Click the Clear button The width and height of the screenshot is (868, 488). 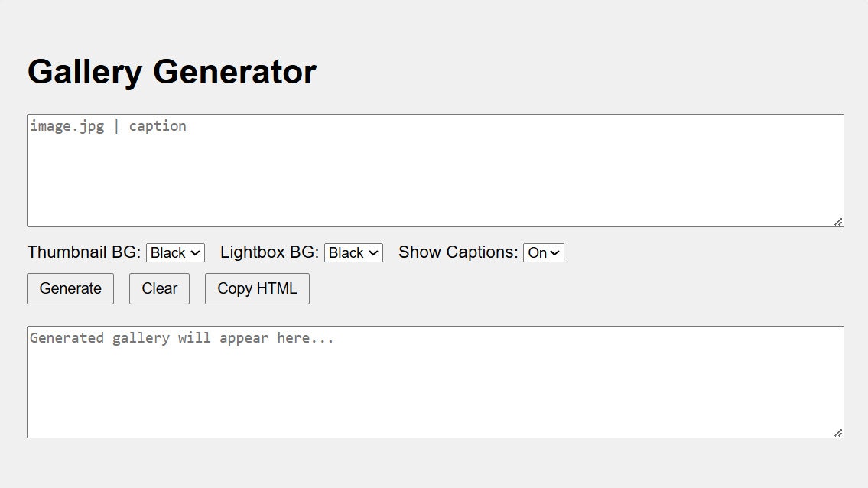pyautogui.click(x=159, y=288)
